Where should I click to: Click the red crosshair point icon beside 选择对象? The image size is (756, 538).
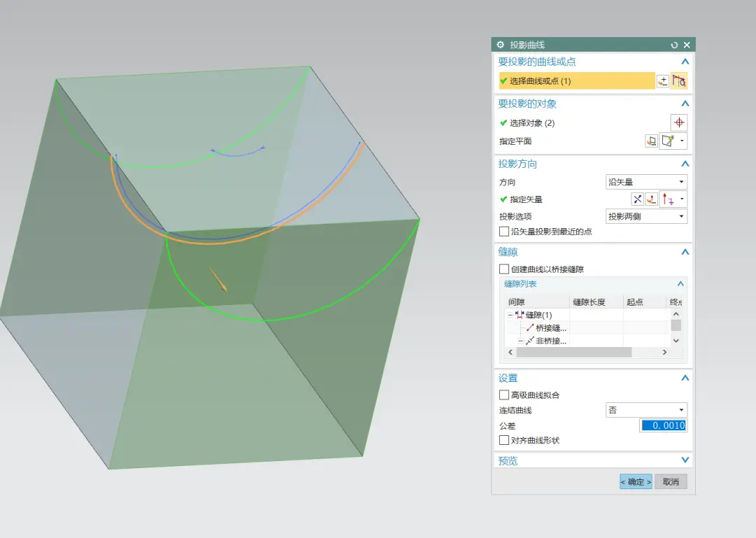(679, 122)
